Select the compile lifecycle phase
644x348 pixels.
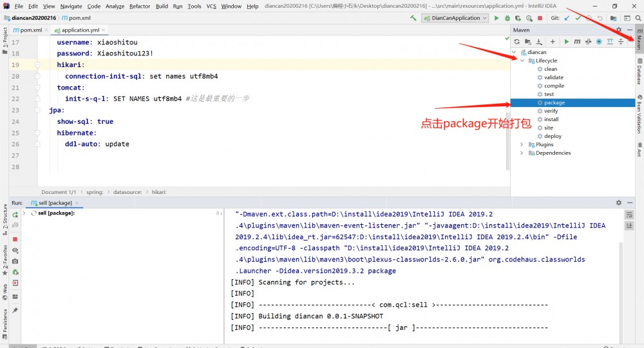[554, 86]
